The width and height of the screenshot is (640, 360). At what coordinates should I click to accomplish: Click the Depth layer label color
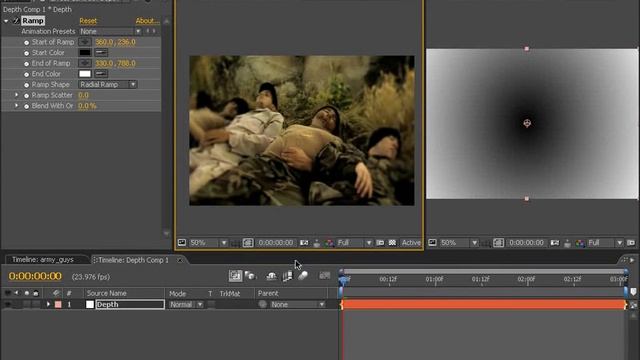pyautogui.click(x=58, y=304)
